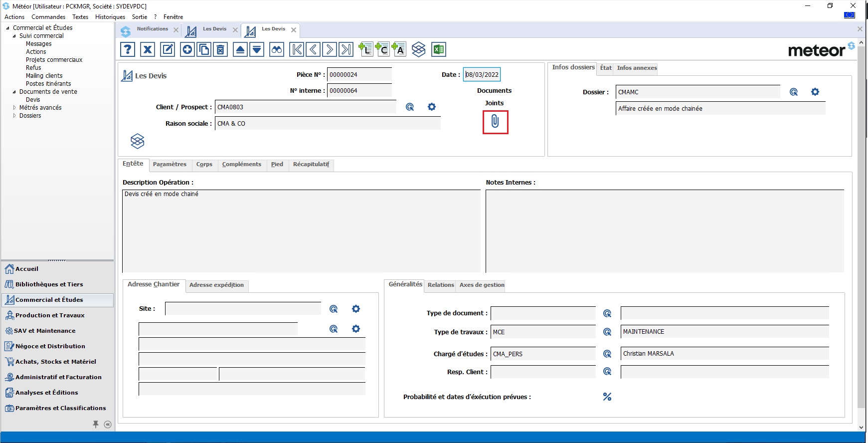
Task: Select Devis under Documents de vente
Action: click(33, 100)
